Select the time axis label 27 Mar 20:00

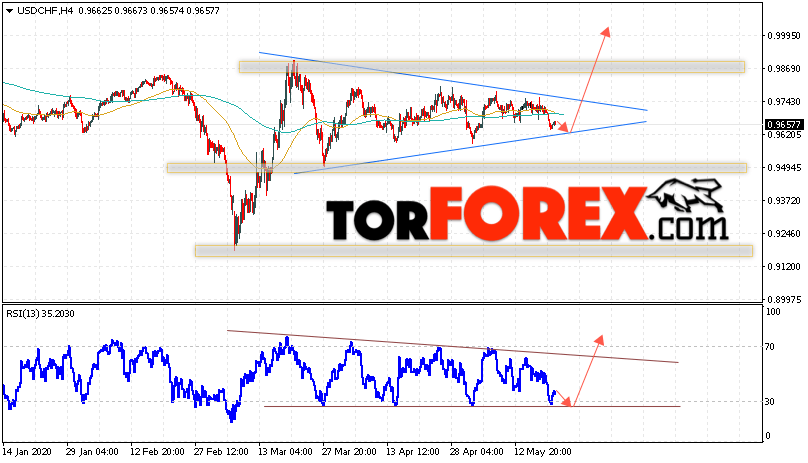click(x=349, y=452)
